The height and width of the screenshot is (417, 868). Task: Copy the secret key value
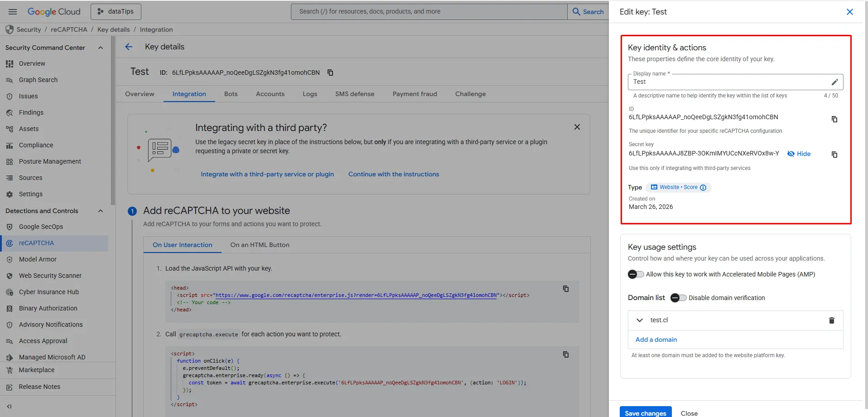tap(834, 155)
